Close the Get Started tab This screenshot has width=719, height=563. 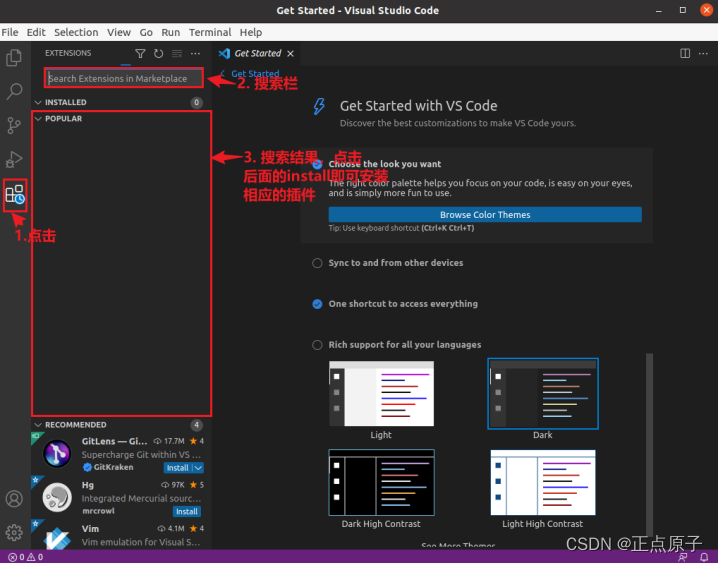point(290,54)
